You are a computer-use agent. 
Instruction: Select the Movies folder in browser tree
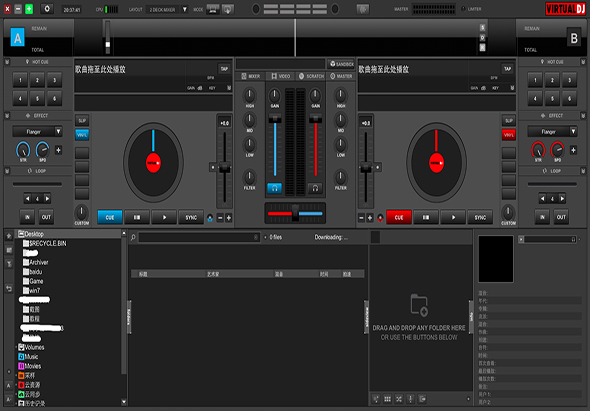[x=30, y=366]
